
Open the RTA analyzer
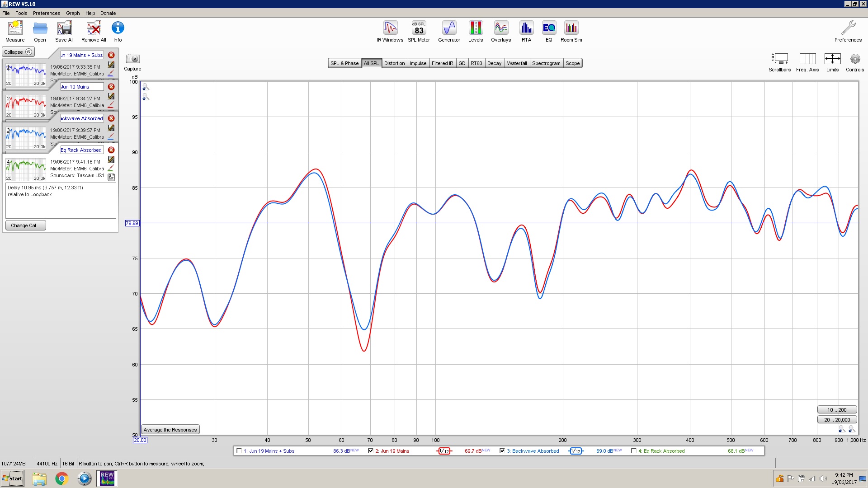tap(526, 32)
